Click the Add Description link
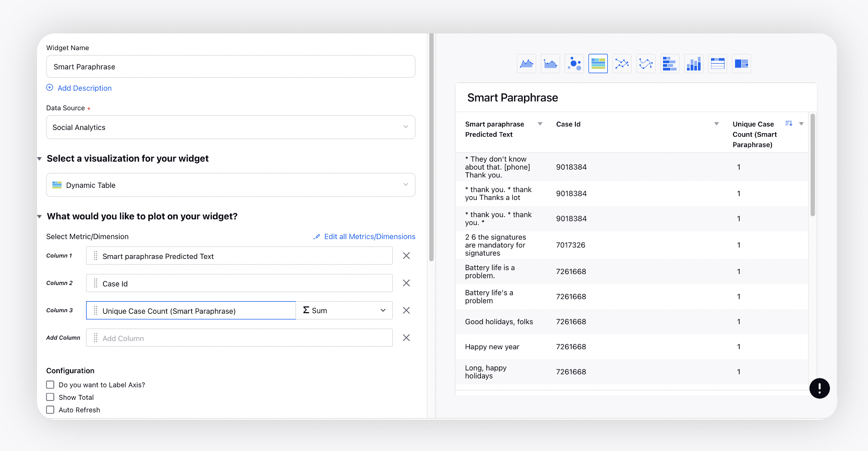The image size is (868, 451). click(85, 88)
